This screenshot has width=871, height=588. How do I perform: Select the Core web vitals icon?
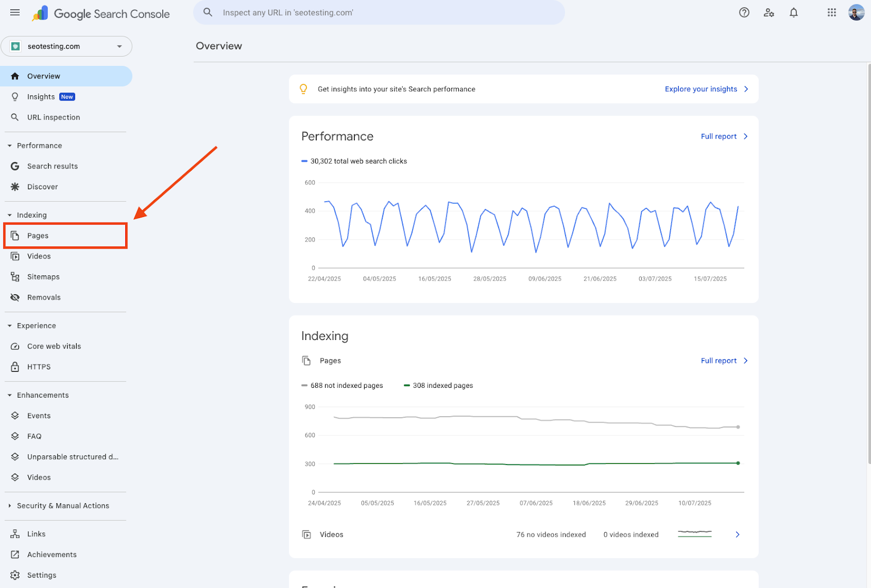(15, 346)
